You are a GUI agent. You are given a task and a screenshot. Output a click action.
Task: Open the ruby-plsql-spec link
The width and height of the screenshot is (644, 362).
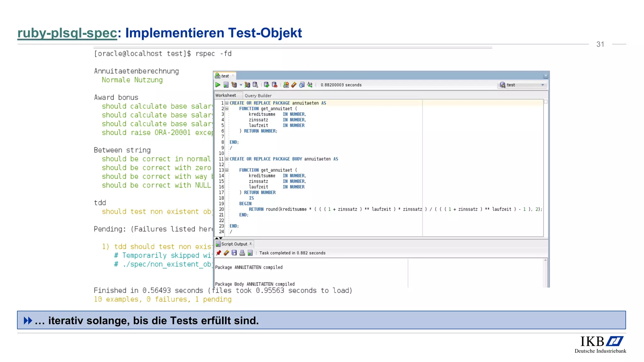(x=67, y=33)
